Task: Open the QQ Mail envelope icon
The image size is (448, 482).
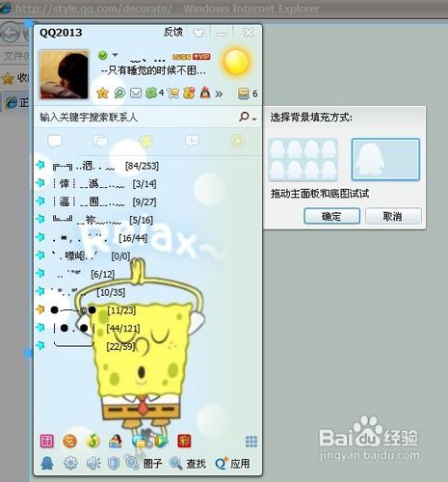Action: pyautogui.click(x=136, y=94)
